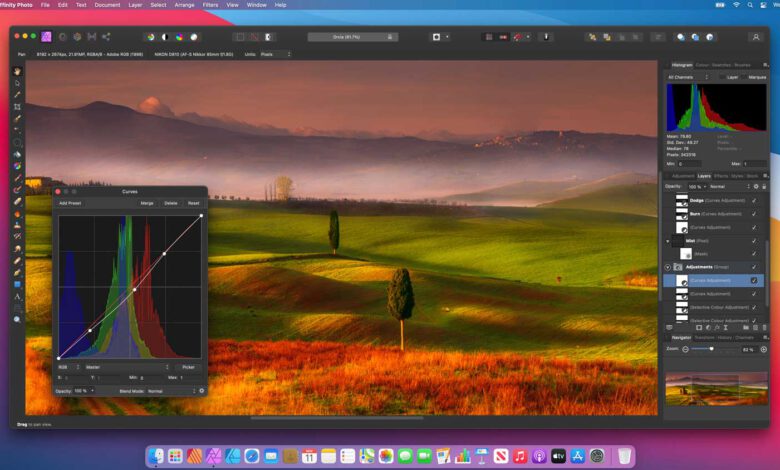Click the Reset button in Curves
Screen dimensions: 780x470
(x=194, y=203)
